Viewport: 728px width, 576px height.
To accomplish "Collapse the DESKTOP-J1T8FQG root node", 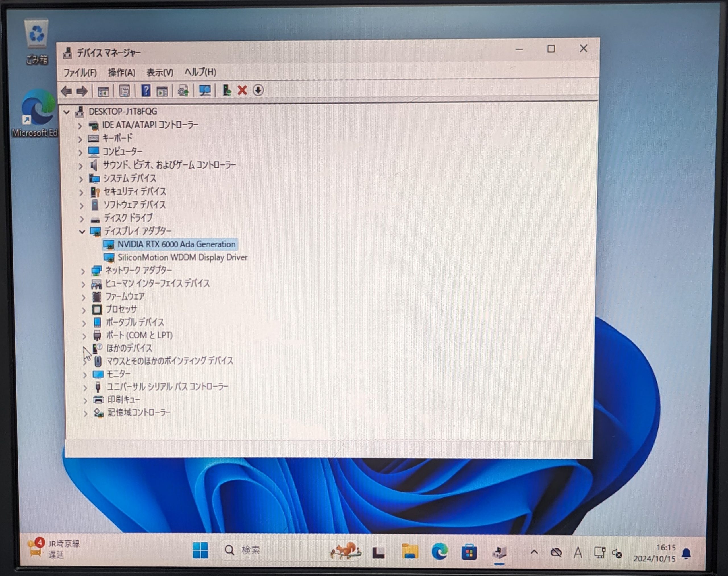I will tap(67, 112).
